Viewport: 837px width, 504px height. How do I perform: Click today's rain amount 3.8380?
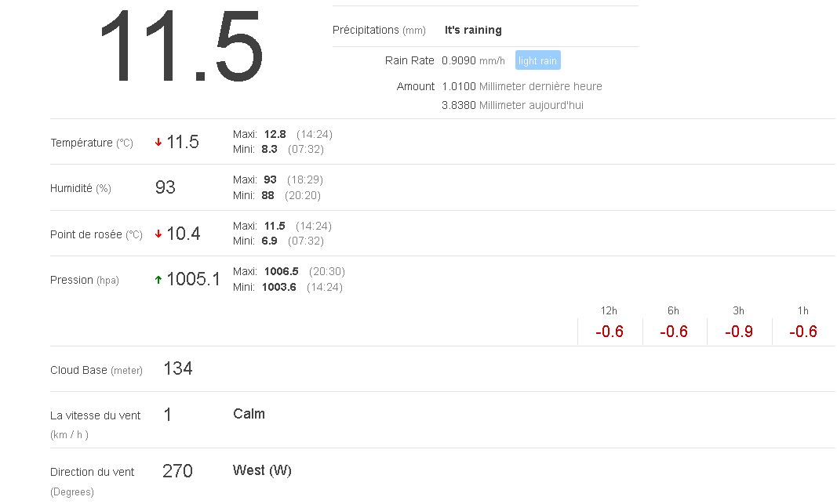click(459, 105)
